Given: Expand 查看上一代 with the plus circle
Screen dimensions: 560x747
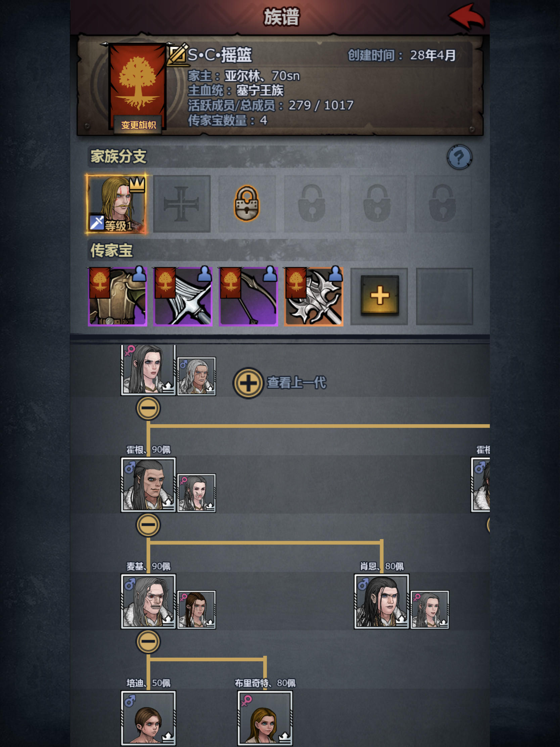Looking at the screenshot, I should pyautogui.click(x=248, y=383).
